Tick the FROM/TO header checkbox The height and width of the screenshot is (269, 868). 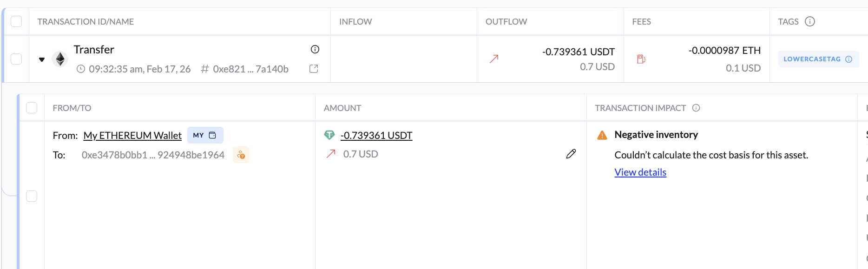pyautogui.click(x=32, y=108)
